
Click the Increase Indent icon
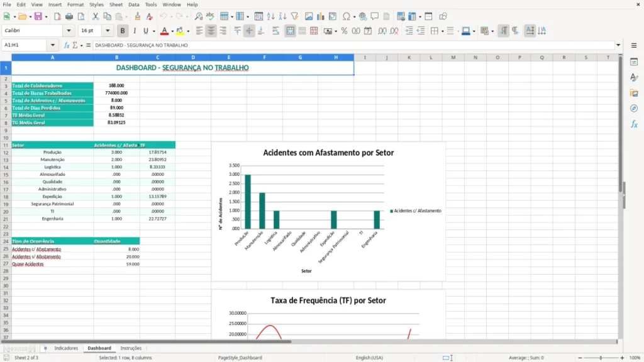pyautogui.click(x=409, y=31)
